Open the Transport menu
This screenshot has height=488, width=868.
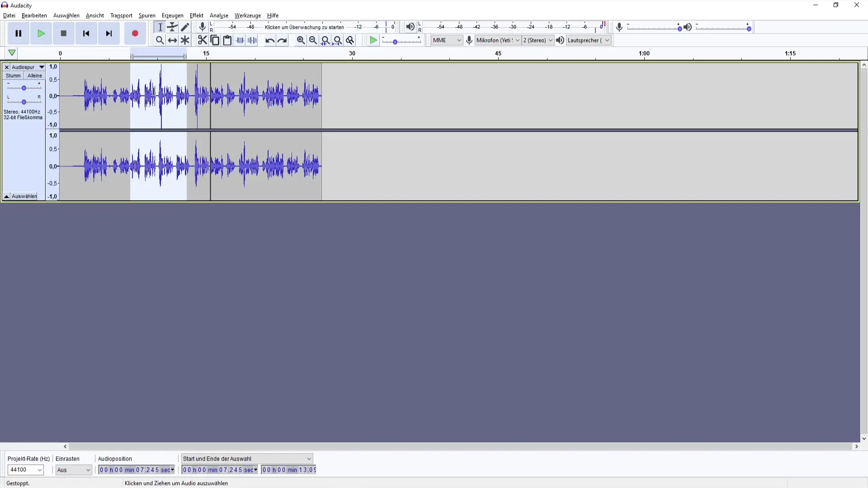[121, 15]
